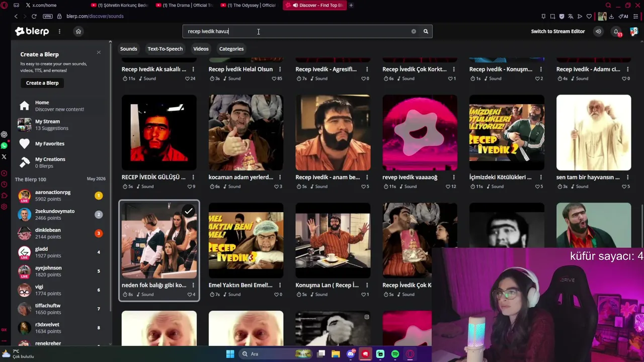This screenshot has width=644, height=362.
Task: Go back in browser history
Action: pyautogui.click(x=16, y=16)
